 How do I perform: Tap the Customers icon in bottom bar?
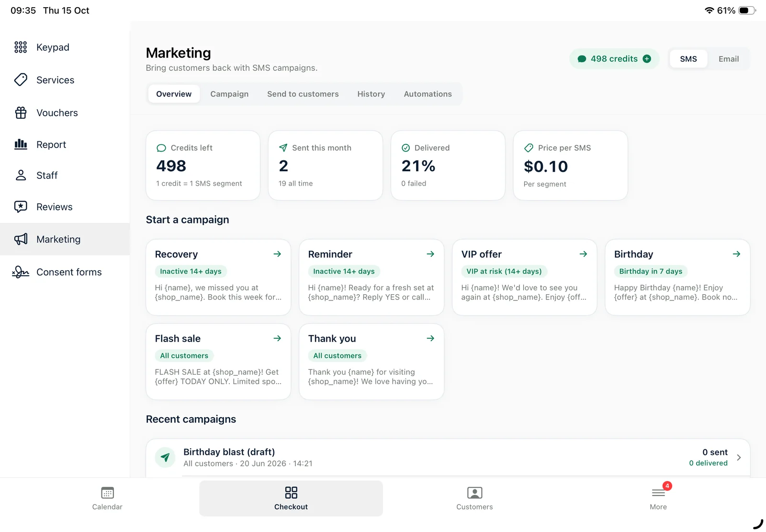click(474, 493)
